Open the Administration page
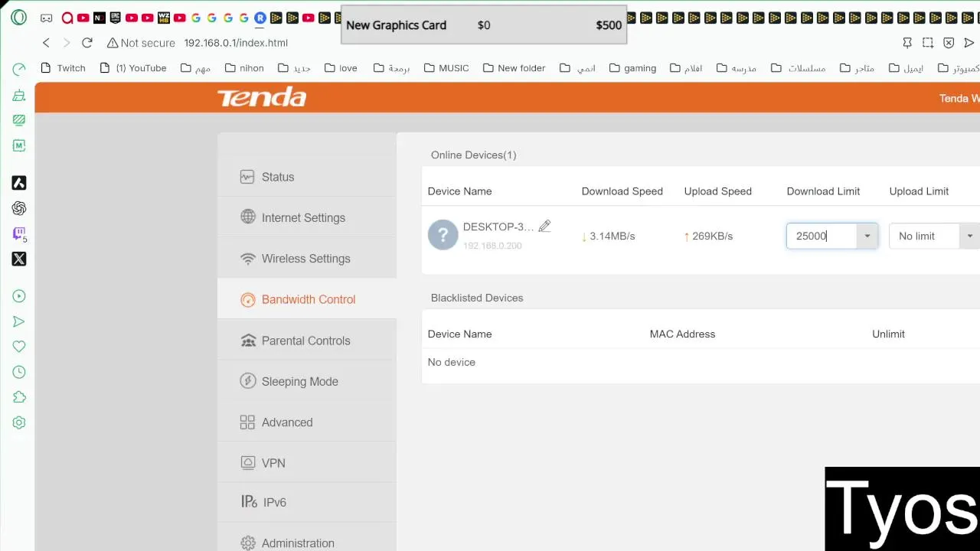The width and height of the screenshot is (980, 551). coord(307,543)
